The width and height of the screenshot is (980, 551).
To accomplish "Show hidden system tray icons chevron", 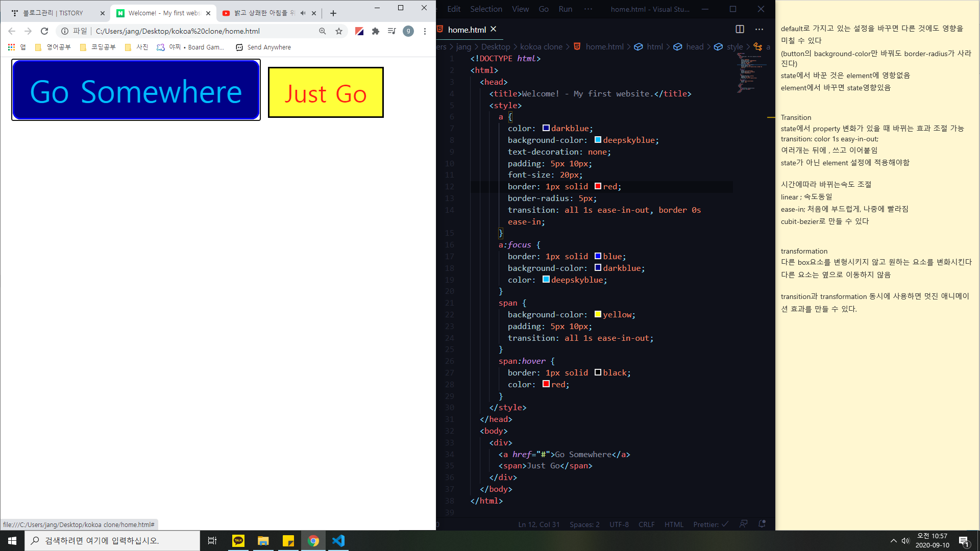I will point(893,541).
